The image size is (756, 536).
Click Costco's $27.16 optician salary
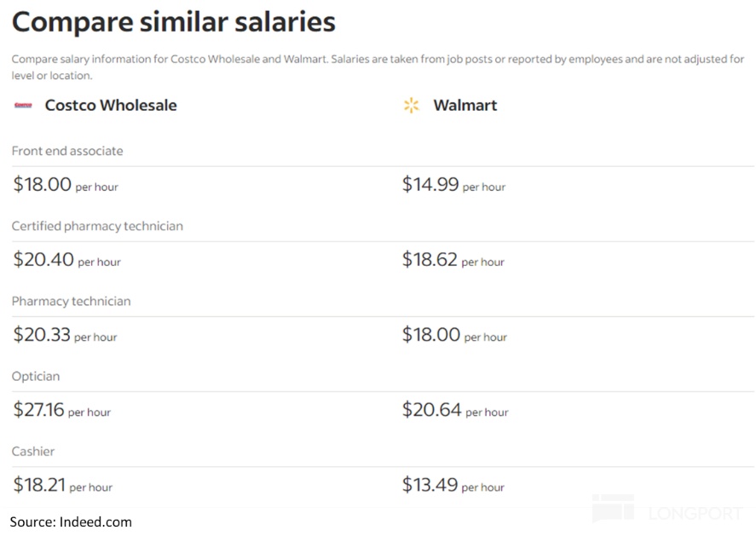point(61,410)
